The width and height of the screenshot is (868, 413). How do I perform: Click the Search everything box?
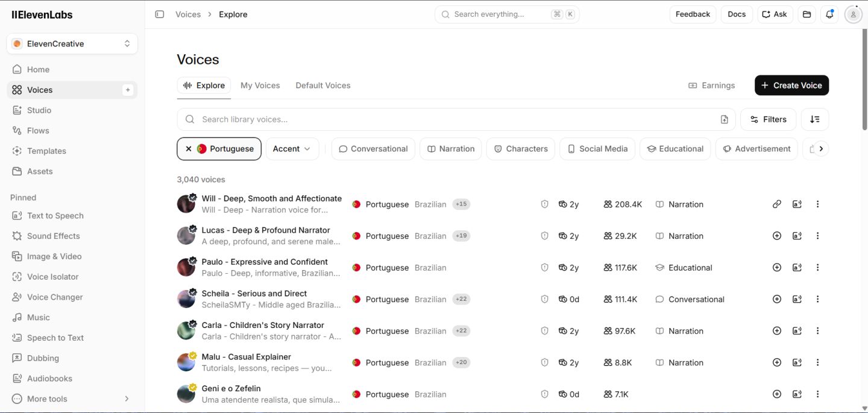pos(507,14)
